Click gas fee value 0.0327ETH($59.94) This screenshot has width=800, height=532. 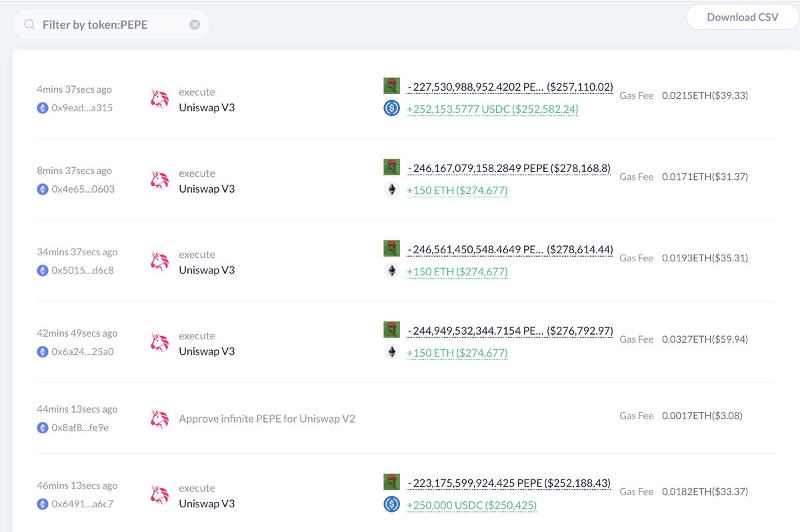pyautogui.click(x=705, y=339)
